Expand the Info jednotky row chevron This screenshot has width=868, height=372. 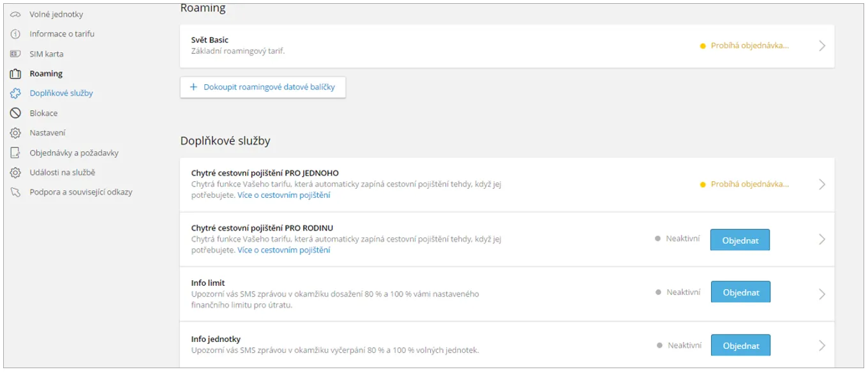(822, 345)
